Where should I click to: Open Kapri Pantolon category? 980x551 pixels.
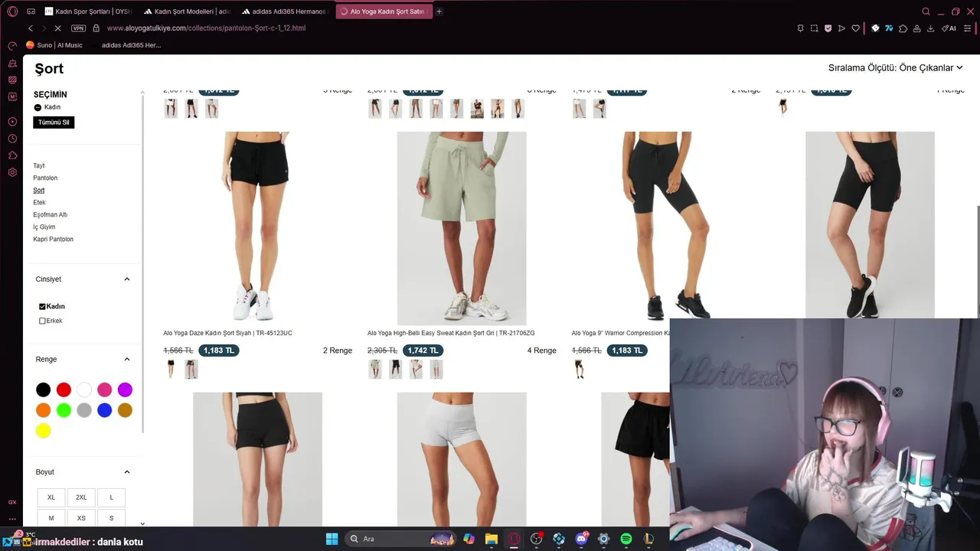click(54, 240)
